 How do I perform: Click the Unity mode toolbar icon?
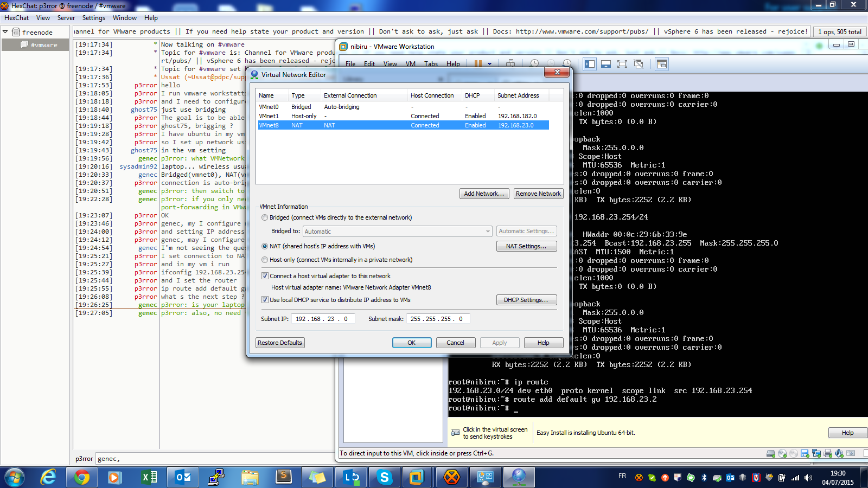click(639, 64)
